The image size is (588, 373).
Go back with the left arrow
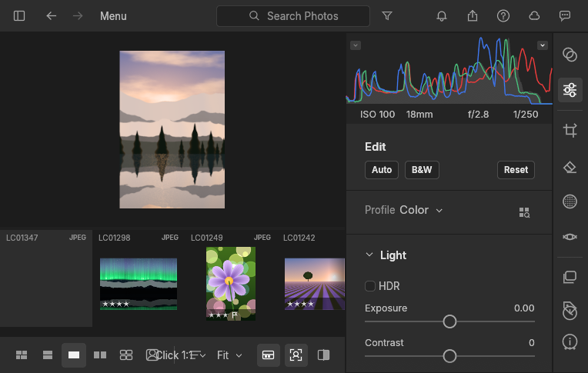51,16
